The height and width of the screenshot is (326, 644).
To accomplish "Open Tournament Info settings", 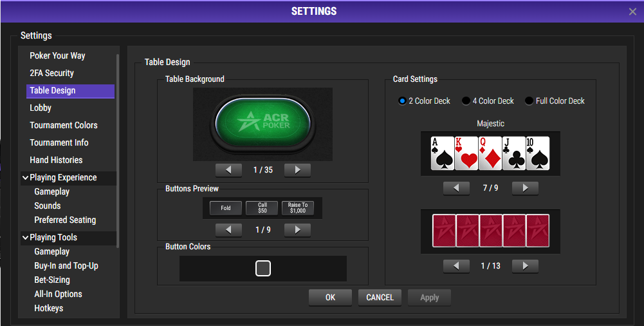I will pyautogui.click(x=59, y=142).
